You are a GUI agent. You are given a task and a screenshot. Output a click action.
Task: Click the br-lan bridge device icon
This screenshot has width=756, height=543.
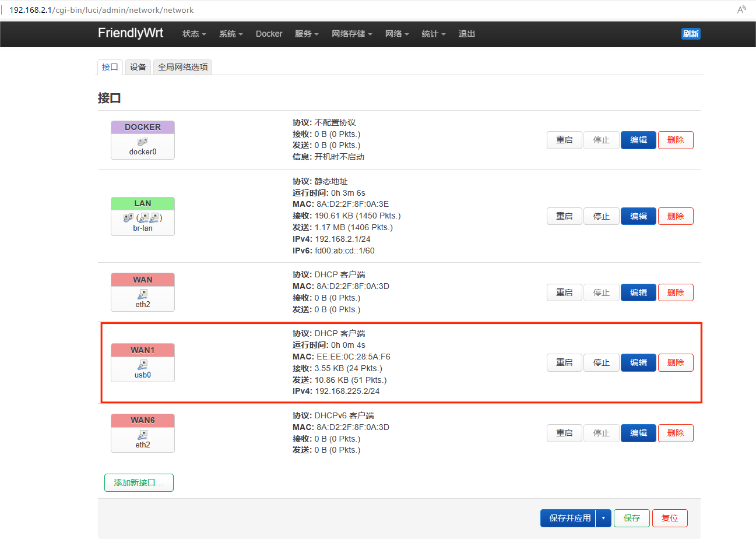coord(128,218)
